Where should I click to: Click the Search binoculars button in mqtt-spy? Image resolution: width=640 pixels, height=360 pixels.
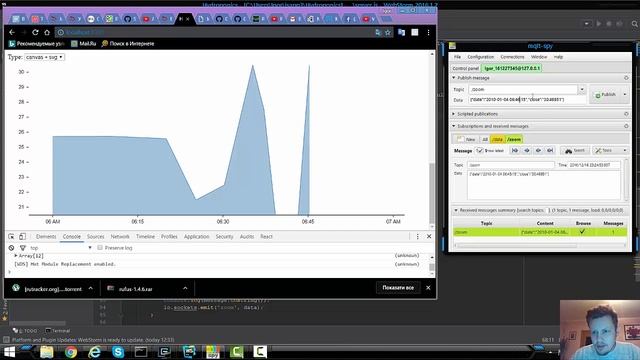575,151
